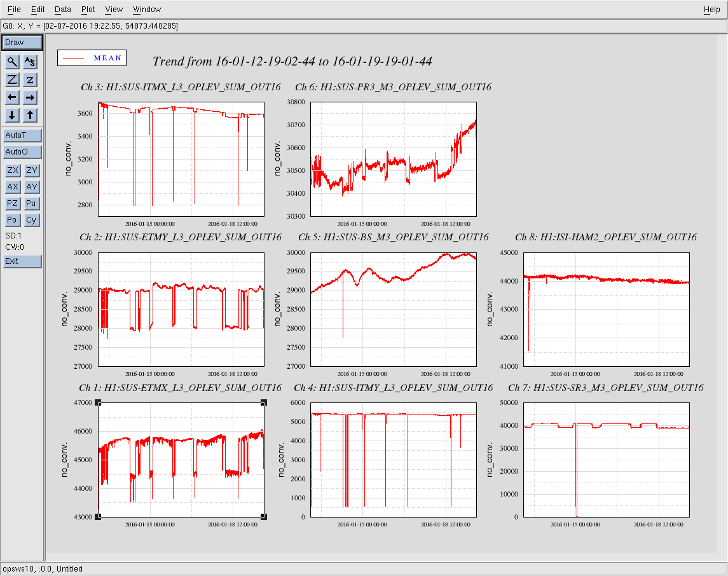728x576 pixels.
Task: Click the Cy cycle button
Action: (x=31, y=220)
